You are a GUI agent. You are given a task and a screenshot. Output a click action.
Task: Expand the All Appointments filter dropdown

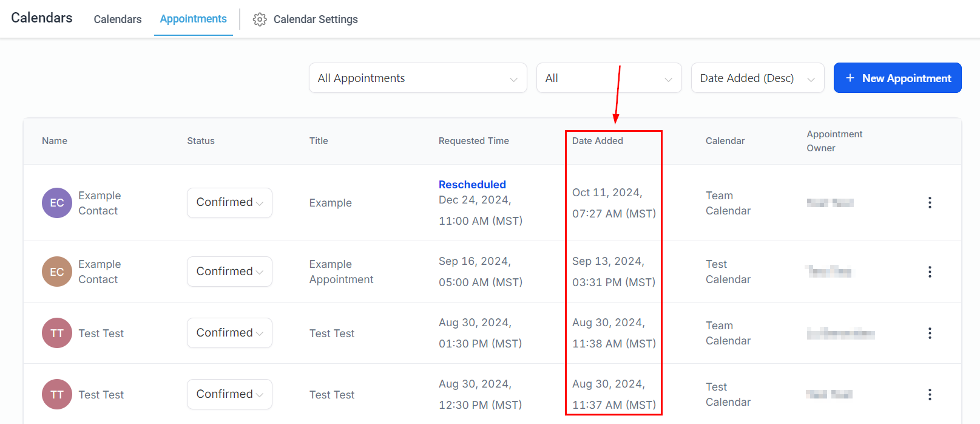[417, 78]
